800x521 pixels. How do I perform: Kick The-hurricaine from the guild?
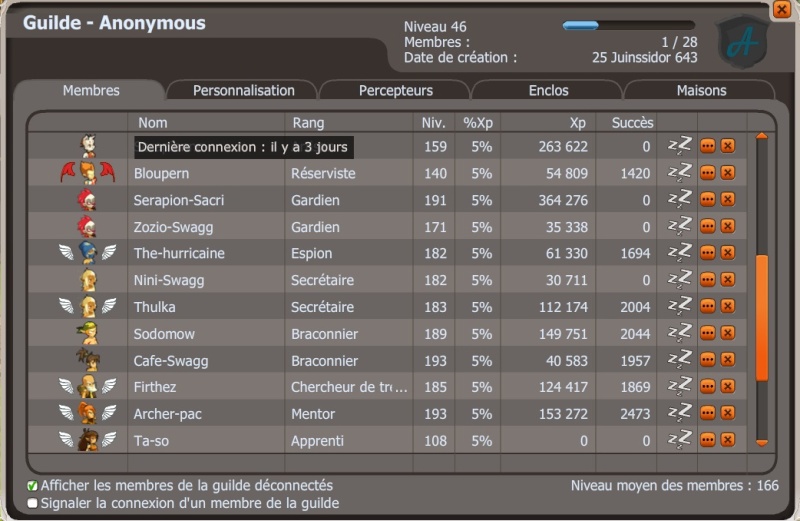728,253
